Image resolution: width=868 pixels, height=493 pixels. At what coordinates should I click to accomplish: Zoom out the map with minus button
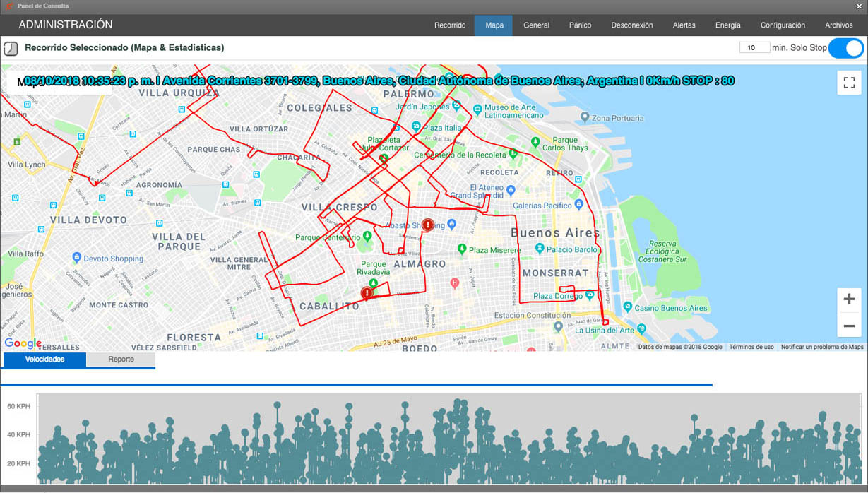coord(848,326)
